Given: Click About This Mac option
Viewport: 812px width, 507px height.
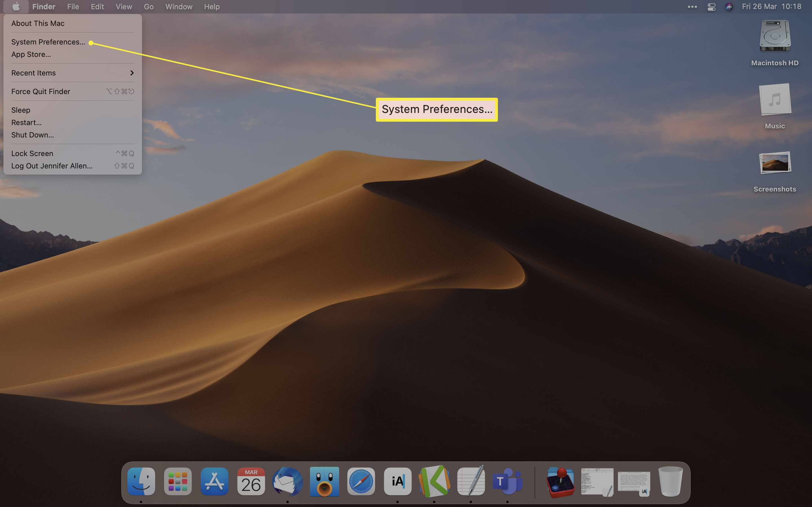Looking at the screenshot, I should 38,23.
